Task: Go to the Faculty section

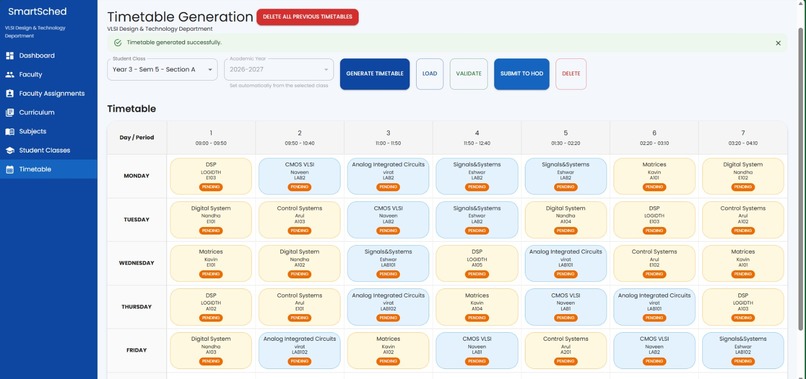Action: point(48,75)
